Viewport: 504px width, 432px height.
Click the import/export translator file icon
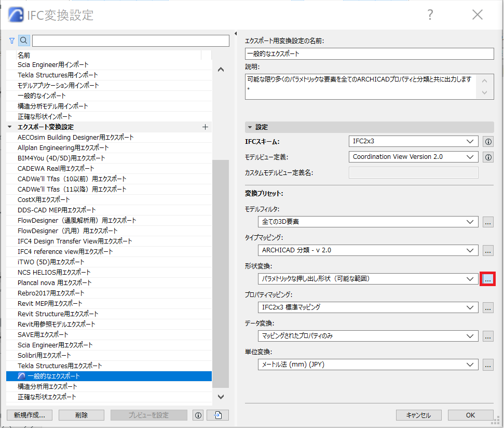[x=217, y=415]
